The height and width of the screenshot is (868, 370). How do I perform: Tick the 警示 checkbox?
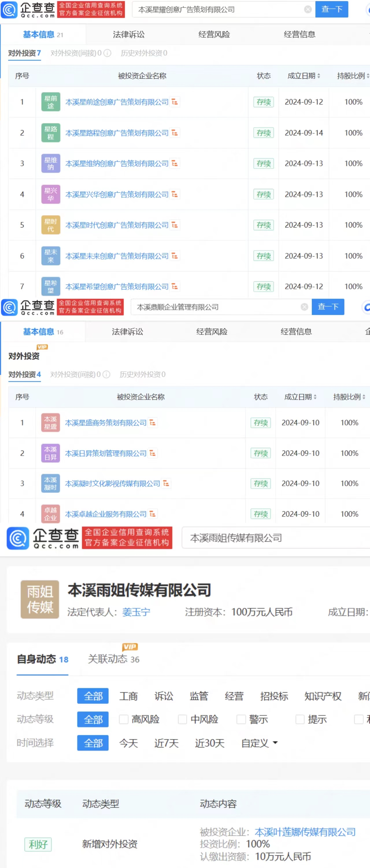pos(241,719)
